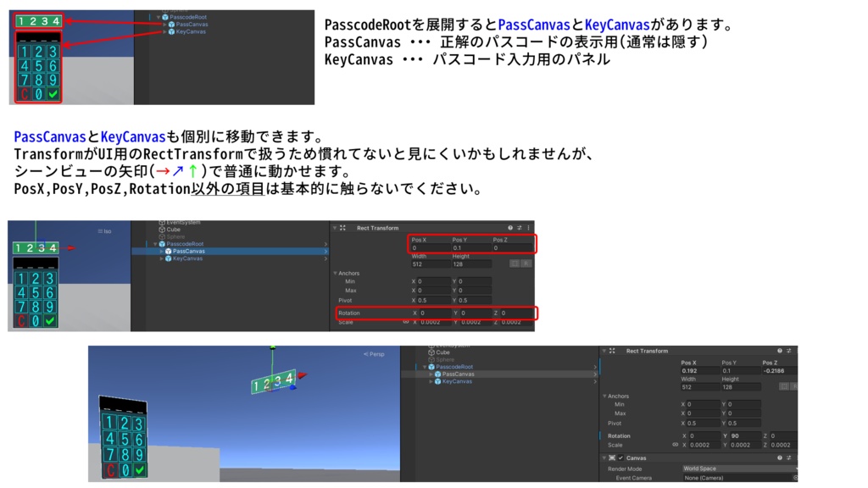Screen dimensions: 868x488
Task: Open the help icon on Rect Transform component
Action: [x=510, y=227]
